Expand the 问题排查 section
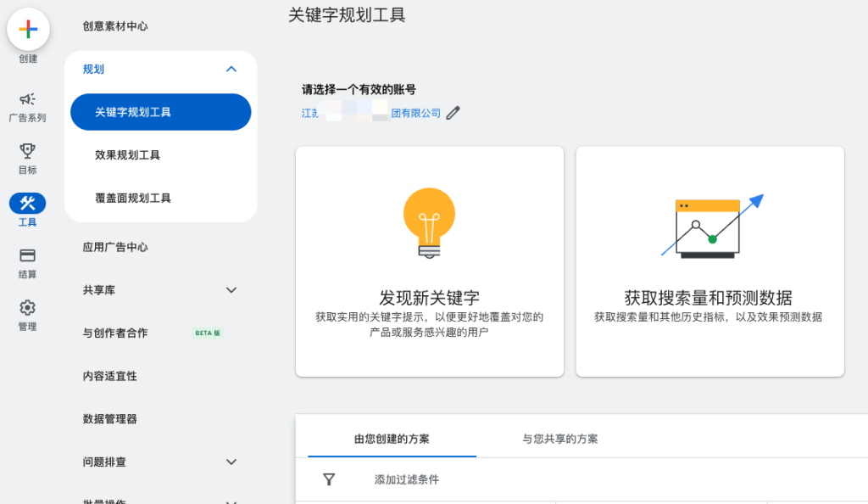Image resolution: width=868 pixels, height=504 pixels. [231, 462]
